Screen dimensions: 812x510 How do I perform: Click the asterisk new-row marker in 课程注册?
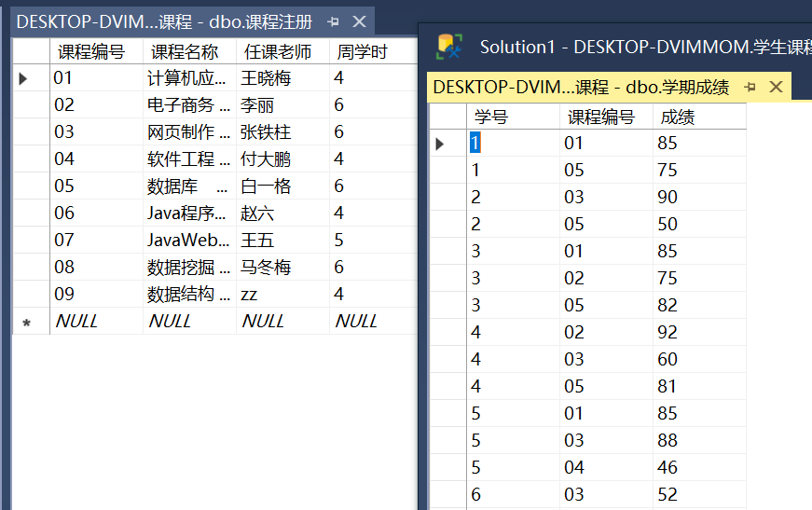(26, 323)
